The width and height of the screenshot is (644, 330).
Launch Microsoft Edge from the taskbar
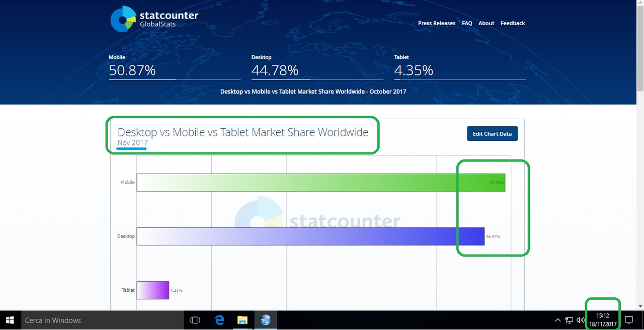pos(219,320)
